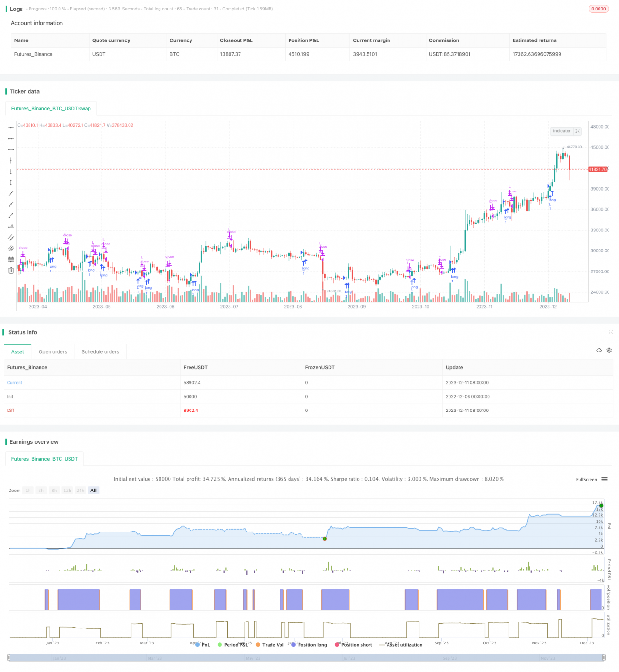This screenshot has height=672, width=619.
Task: Select the Futures_Binance_BTC_USDT earnings tab
Action: 44,459
